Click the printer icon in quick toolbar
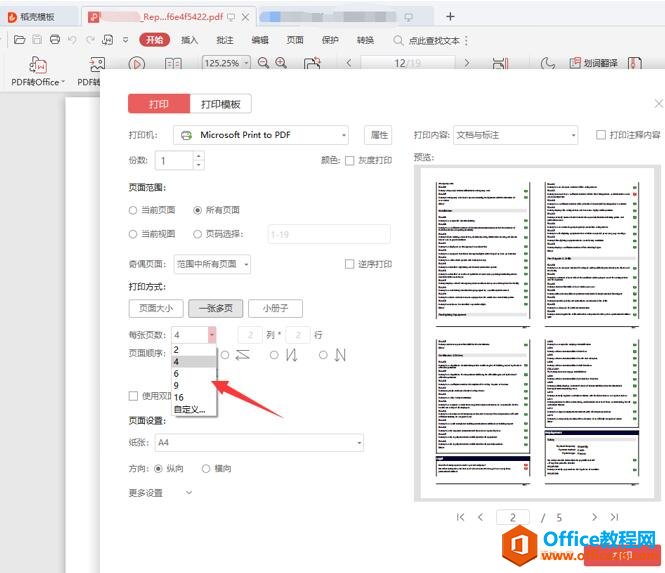This screenshot has height=573, width=665. point(55,40)
